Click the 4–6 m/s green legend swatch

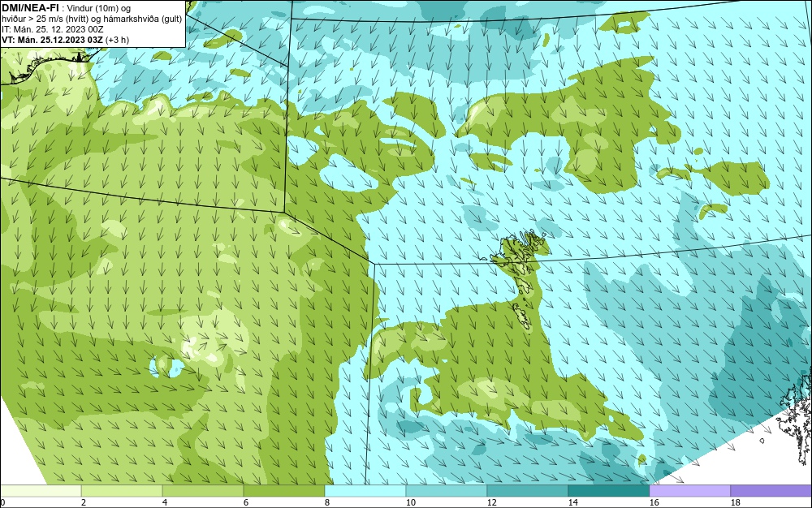(203, 490)
